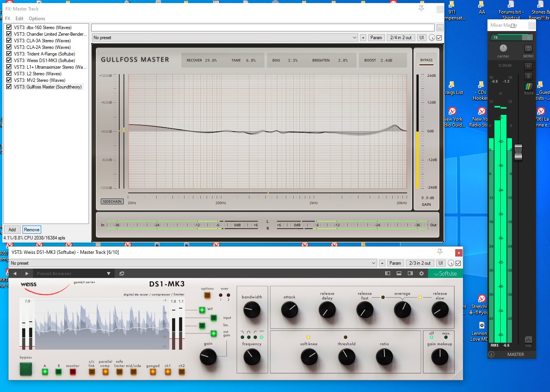
Task: Toggle the safe limiter button
Action: [x=119, y=372]
